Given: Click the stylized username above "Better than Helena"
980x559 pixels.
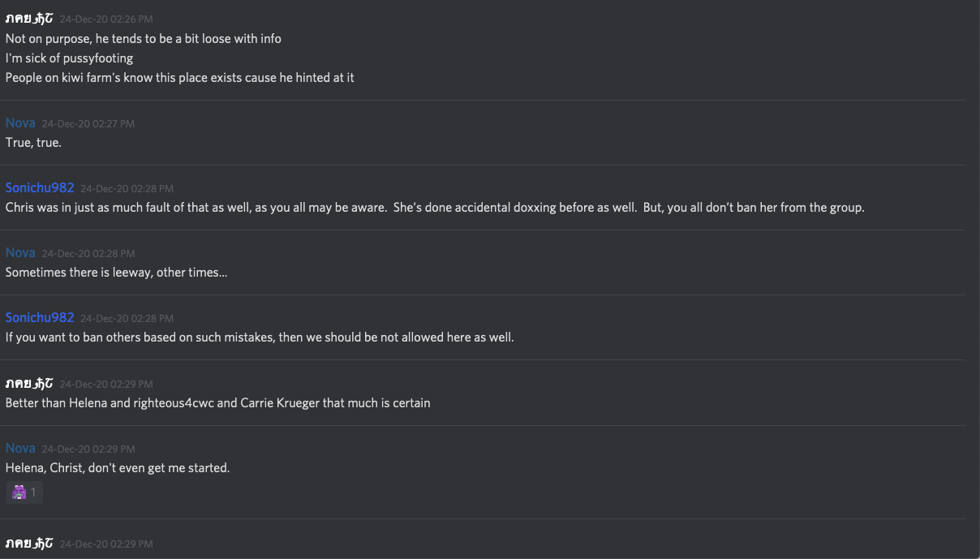Looking at the screenshot, I should tap(29, 384).
